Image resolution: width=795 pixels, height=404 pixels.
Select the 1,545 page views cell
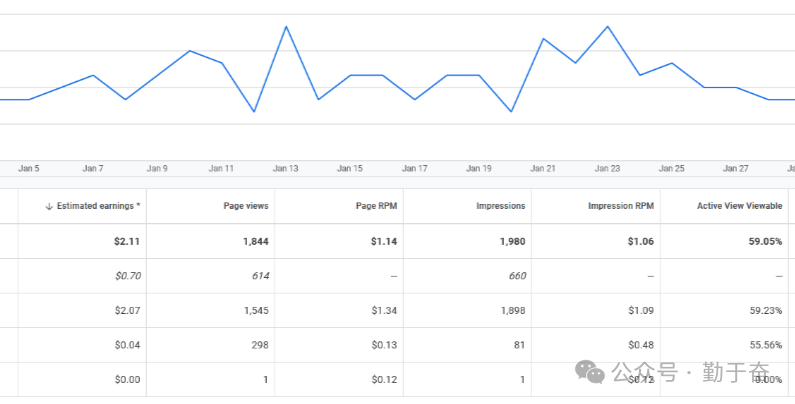[x=255, y=310]
